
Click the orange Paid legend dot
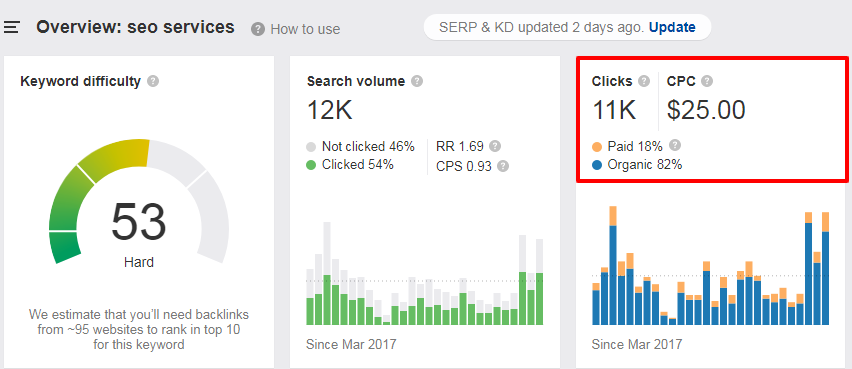click(597, 147)
